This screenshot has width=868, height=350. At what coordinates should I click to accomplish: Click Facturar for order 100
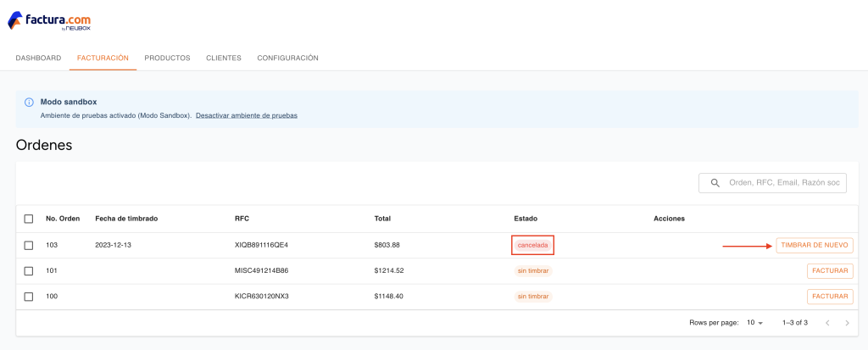[830, 297]
